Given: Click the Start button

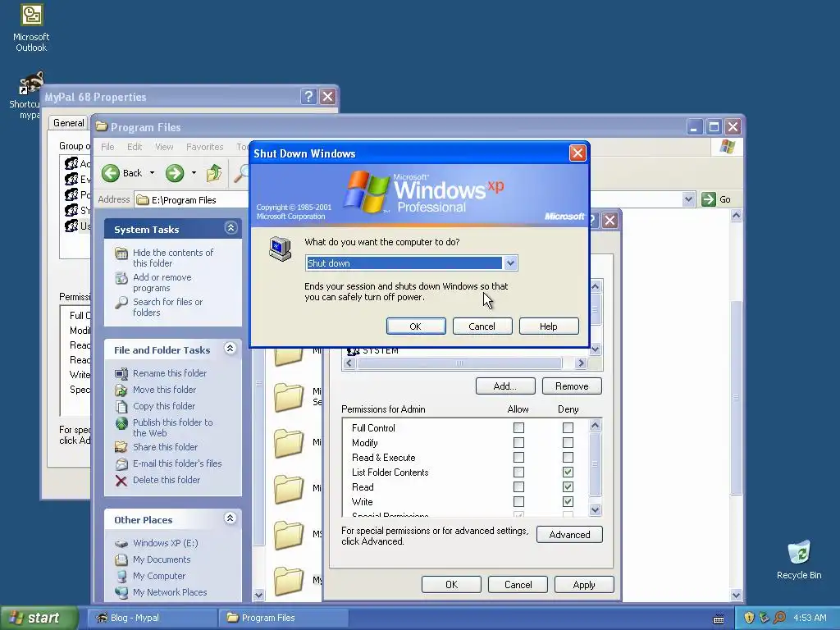Looking at the screenshot, I should pos(39,618).
